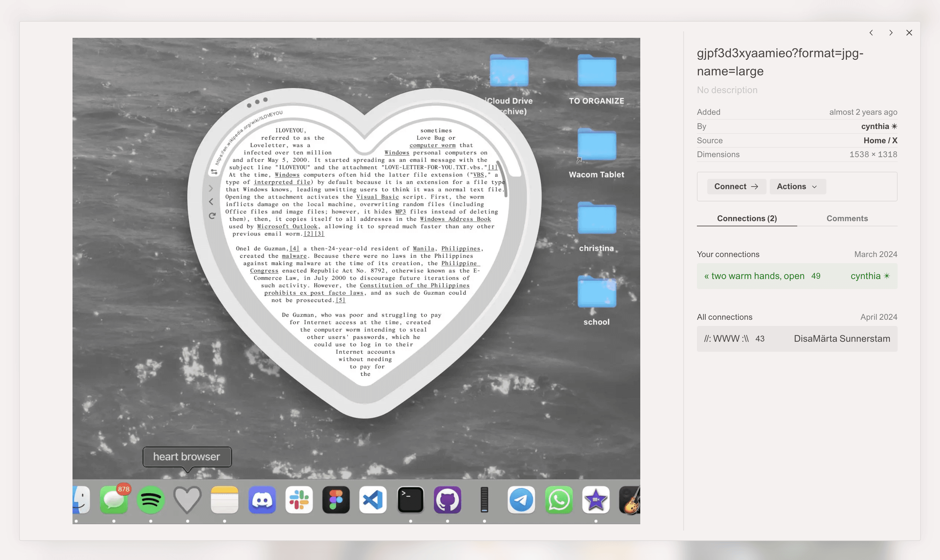This screenshot has width=940, height=560.
Task: Click the block title text
Action: tap(779, 62)
